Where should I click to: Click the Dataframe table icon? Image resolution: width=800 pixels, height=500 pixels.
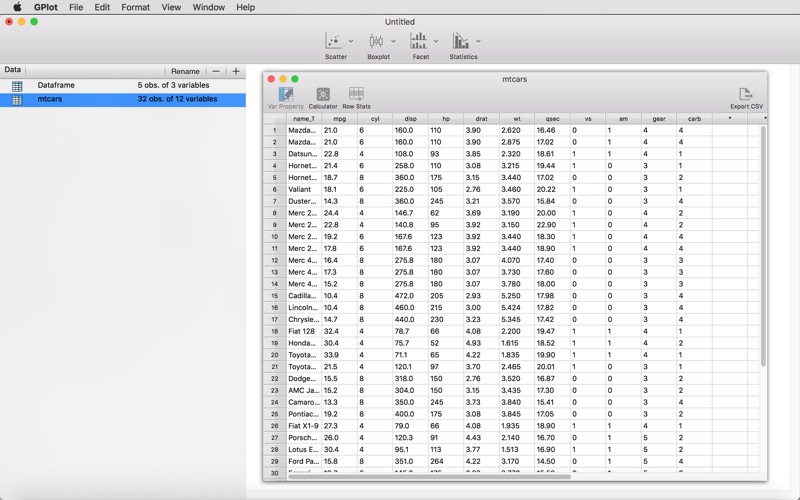pos(17,86)
